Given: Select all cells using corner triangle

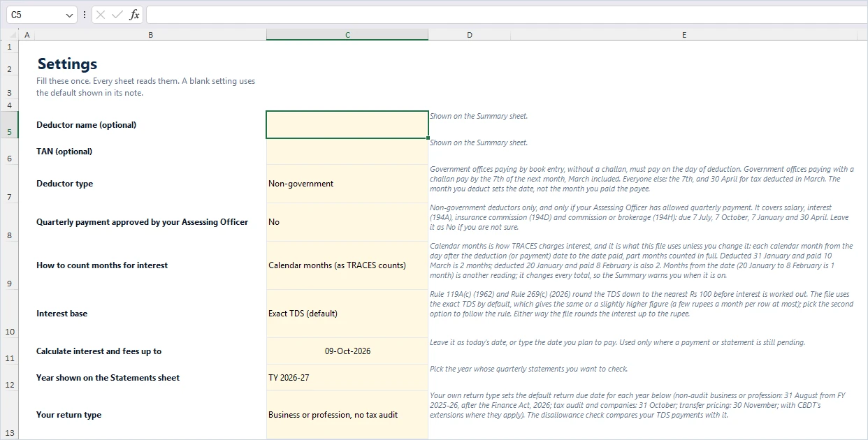Looking at the screenshot, I should pos(10,35).
